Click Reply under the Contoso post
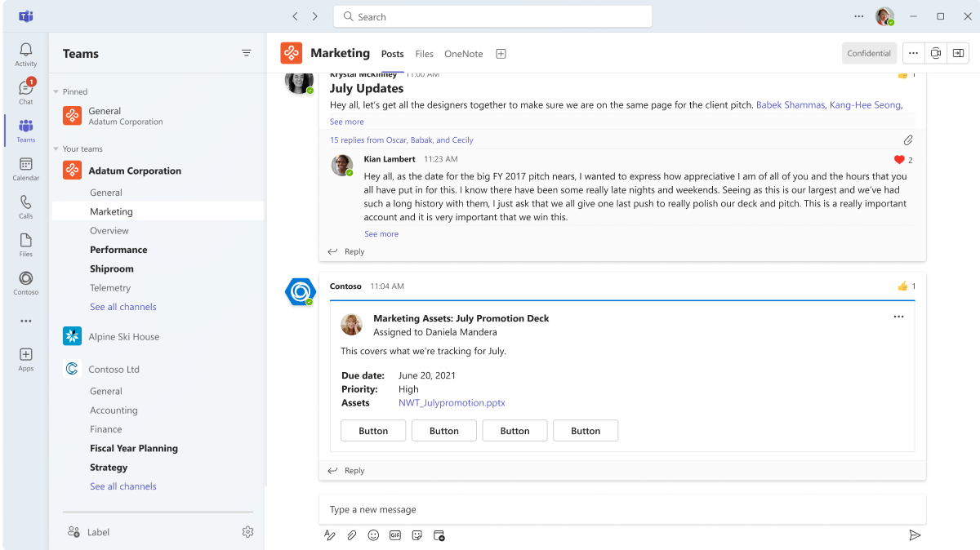 coord(346,471)
